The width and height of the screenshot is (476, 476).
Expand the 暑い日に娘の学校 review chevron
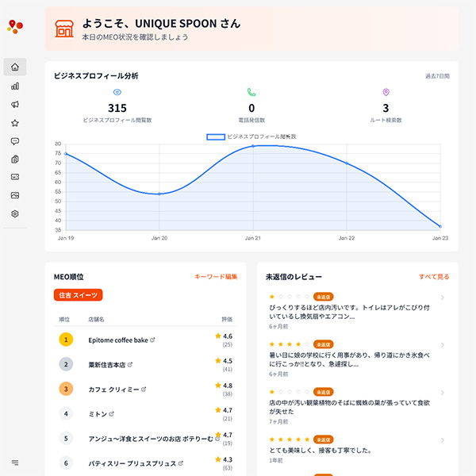442,346
